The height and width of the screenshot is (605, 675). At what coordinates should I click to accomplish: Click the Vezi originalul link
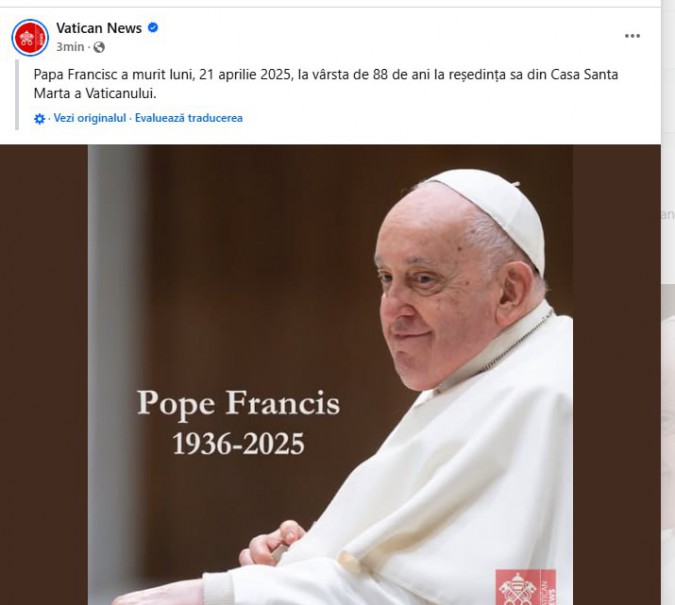tap(90, 118)
